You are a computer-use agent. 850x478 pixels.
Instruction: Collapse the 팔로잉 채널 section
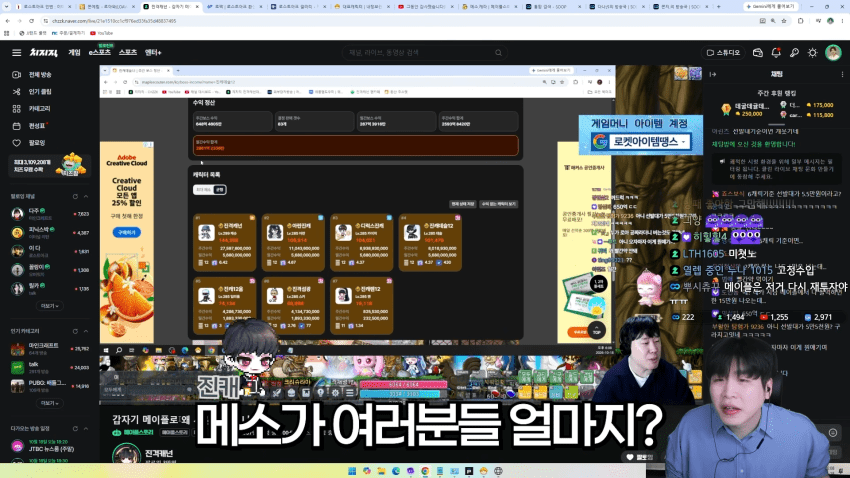[x=86, y=196]
